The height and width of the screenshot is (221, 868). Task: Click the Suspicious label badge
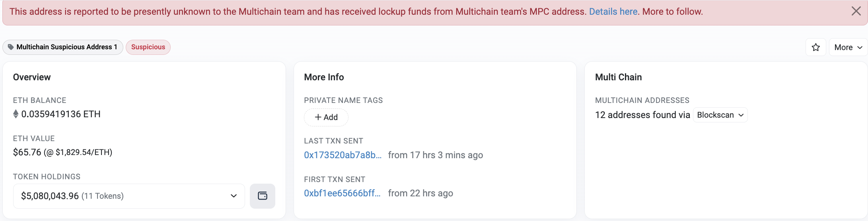[148, 47]
